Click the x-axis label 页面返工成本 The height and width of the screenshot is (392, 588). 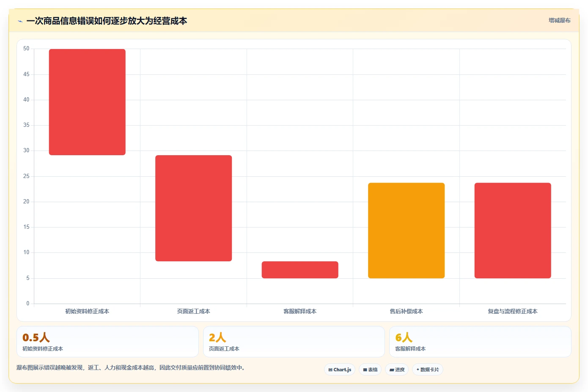(193, 311)
